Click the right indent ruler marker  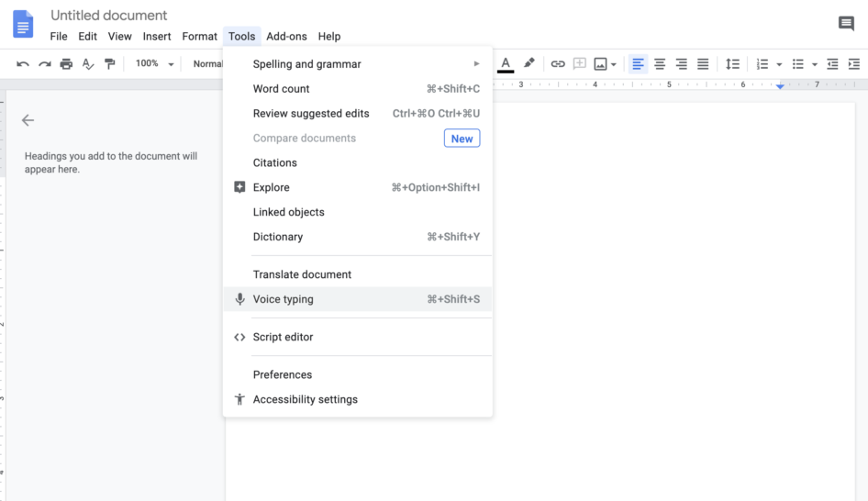point(780,86)
